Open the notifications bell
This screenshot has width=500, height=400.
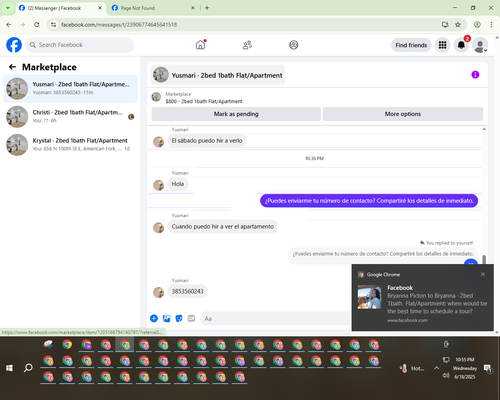[x=461, y=45]
